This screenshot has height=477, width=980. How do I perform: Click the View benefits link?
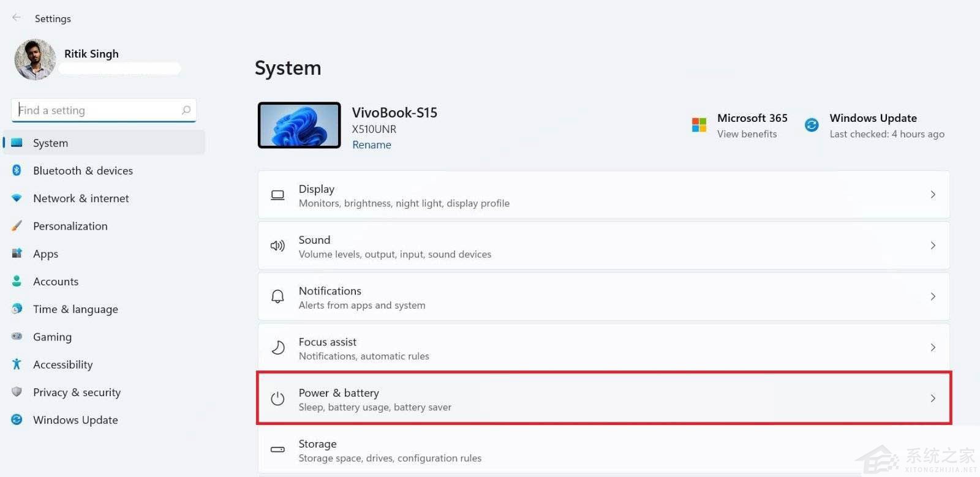pos(747,133)
